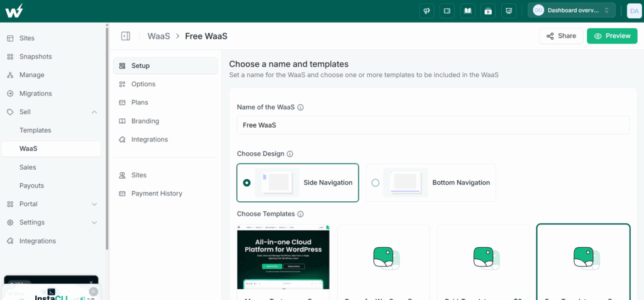Open the ticket icon in top bar

pos(447,11)
